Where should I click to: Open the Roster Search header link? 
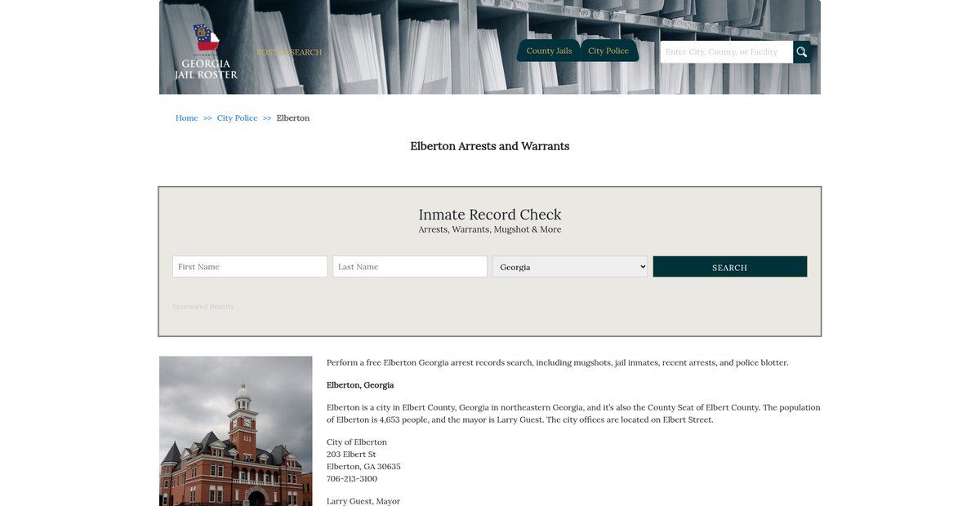click(x=289, y=52)
